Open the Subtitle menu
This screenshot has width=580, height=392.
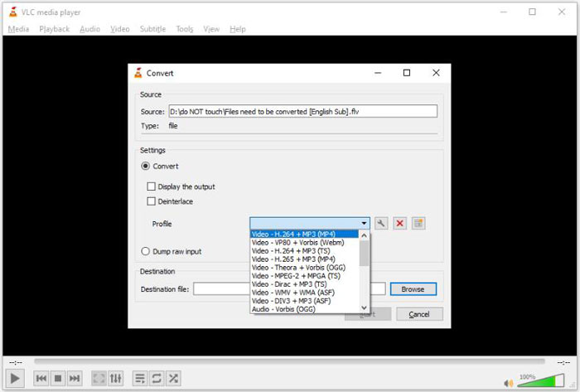point(152,29)
